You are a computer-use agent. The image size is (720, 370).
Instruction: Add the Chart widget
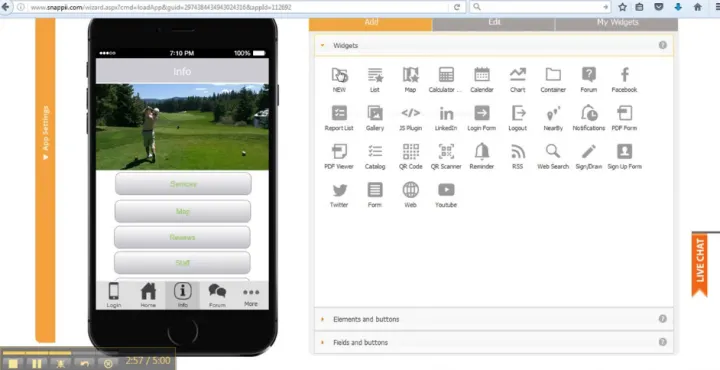pyautogui.click(x=518, y=79)
